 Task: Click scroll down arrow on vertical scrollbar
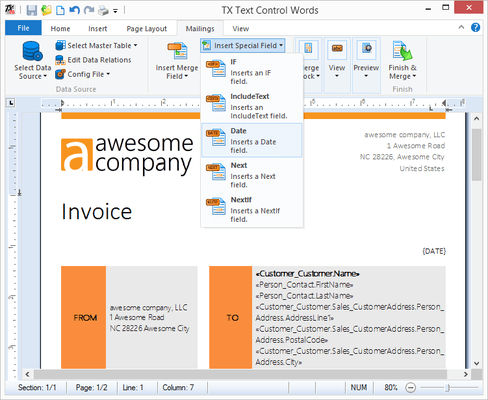click(477, 363)
